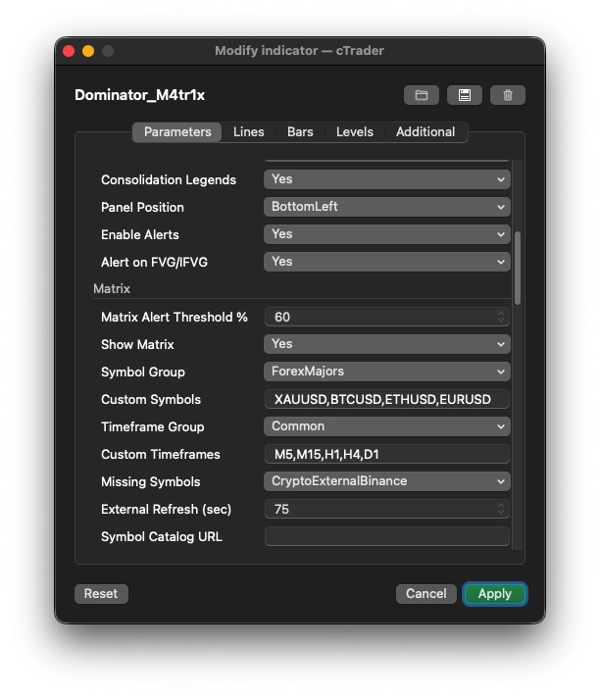Click the Symbol Group label
This screenshot has height=696, width=600.
143,372
